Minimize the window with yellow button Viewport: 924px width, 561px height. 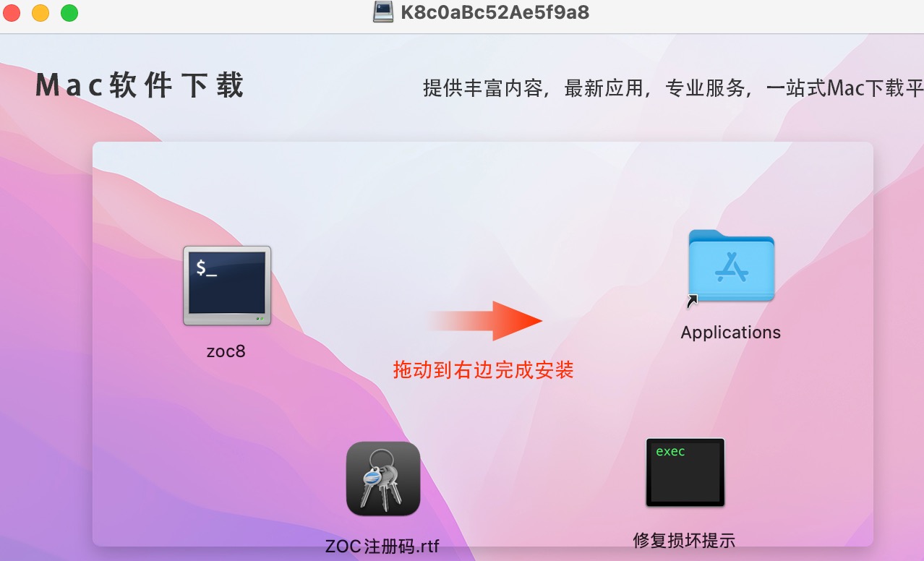click(x=40, y=12)
